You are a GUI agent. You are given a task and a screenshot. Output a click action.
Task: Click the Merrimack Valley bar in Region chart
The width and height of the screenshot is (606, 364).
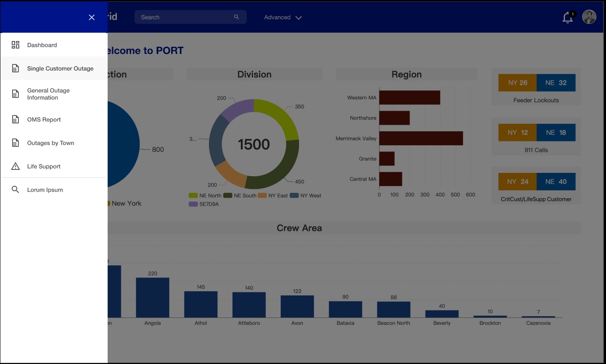pos(421,138)
